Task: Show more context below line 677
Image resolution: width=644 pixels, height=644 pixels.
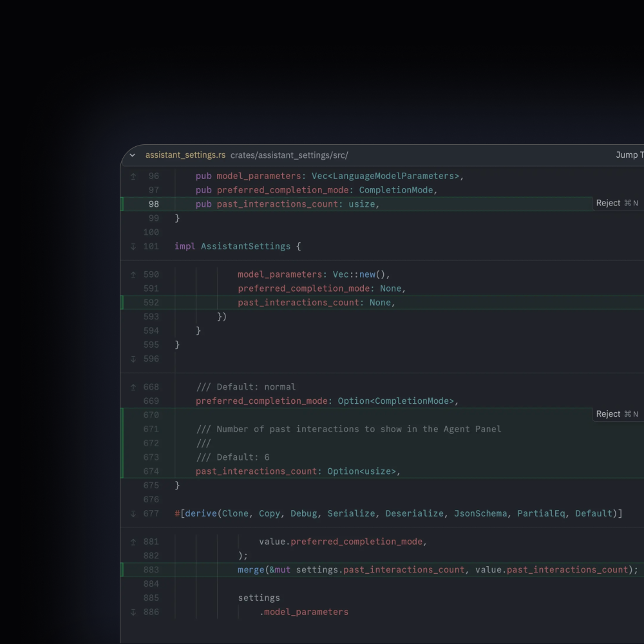Action: (x=133, y=514)
